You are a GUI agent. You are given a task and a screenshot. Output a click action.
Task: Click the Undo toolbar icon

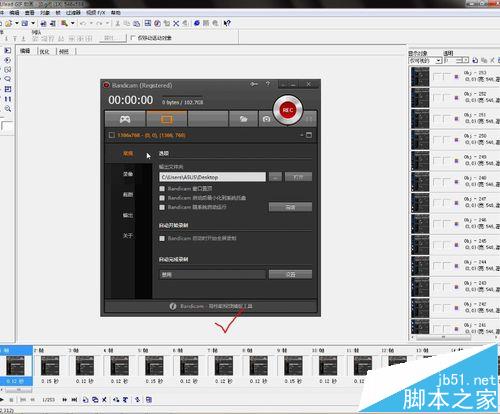point(83,23)
